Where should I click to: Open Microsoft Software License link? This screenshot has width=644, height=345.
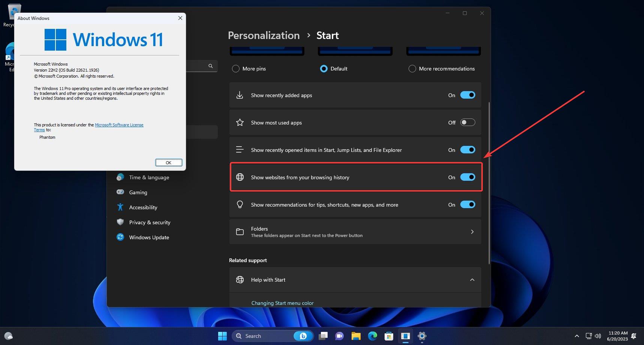pyautogui.click(x=119, y=125)
